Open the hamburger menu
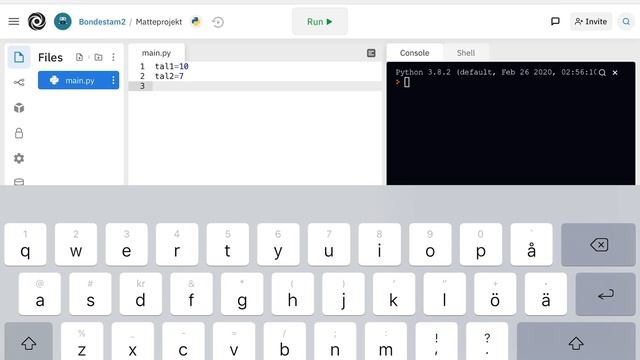 point(14,21)
